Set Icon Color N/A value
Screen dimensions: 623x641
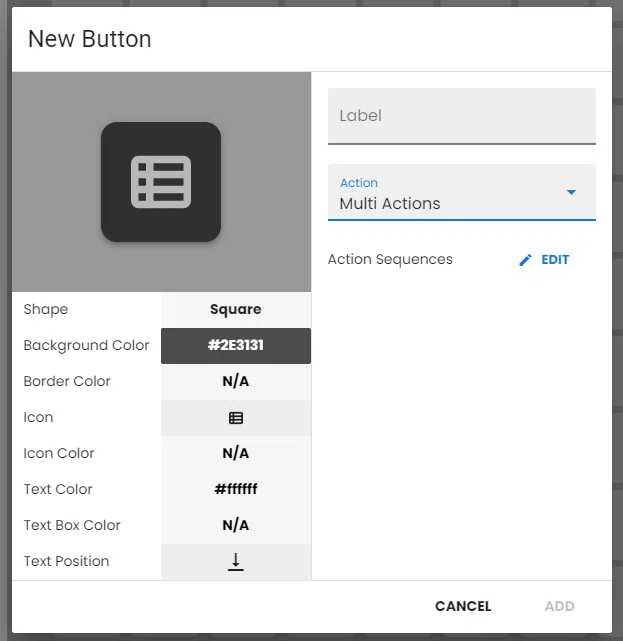(x=236, y=453)
